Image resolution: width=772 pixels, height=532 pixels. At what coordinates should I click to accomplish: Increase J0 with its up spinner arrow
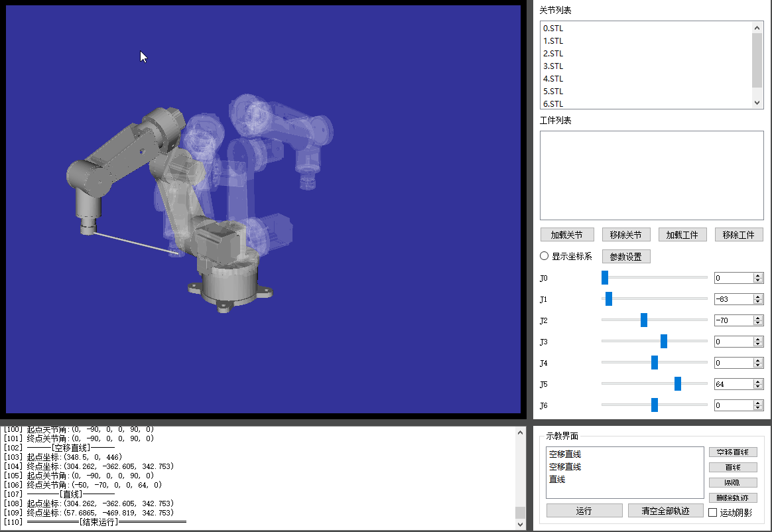758,275
